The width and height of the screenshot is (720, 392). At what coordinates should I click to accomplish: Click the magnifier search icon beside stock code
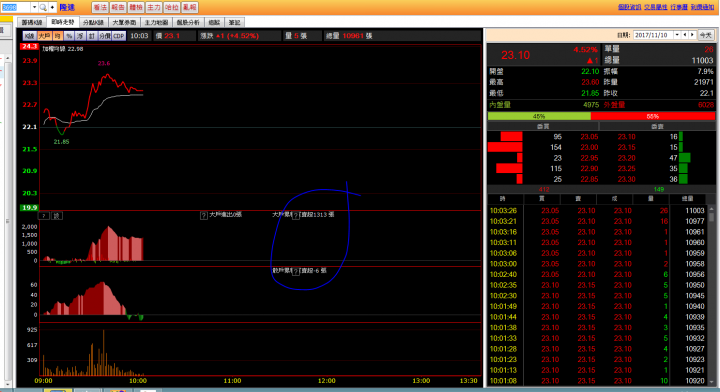click(43, 7)
